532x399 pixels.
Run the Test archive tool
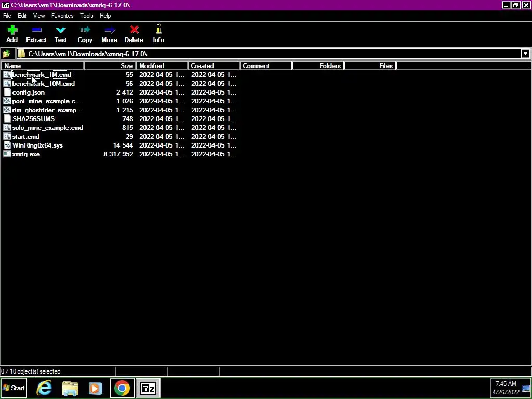point(60,34)
